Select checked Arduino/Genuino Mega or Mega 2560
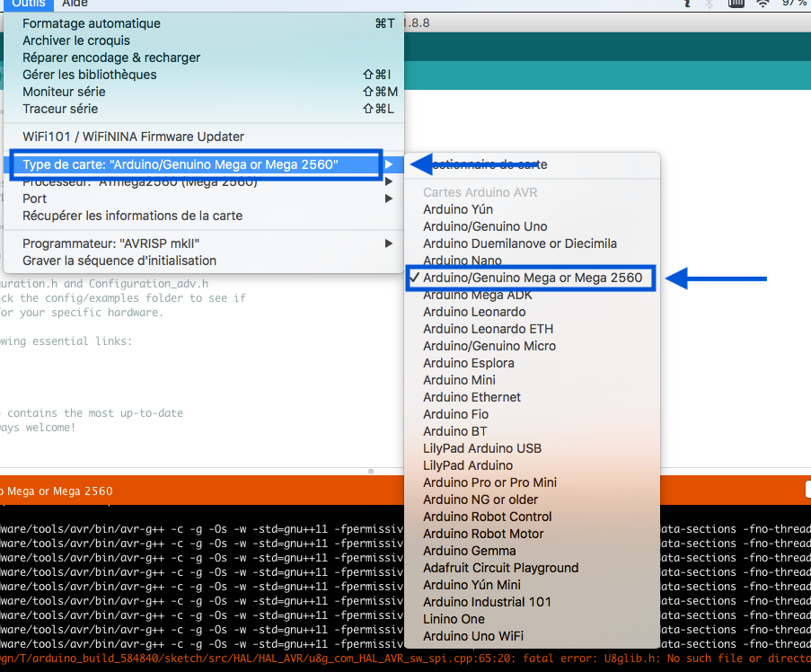Viewport: 811px width, 672px height. (533, 278)
